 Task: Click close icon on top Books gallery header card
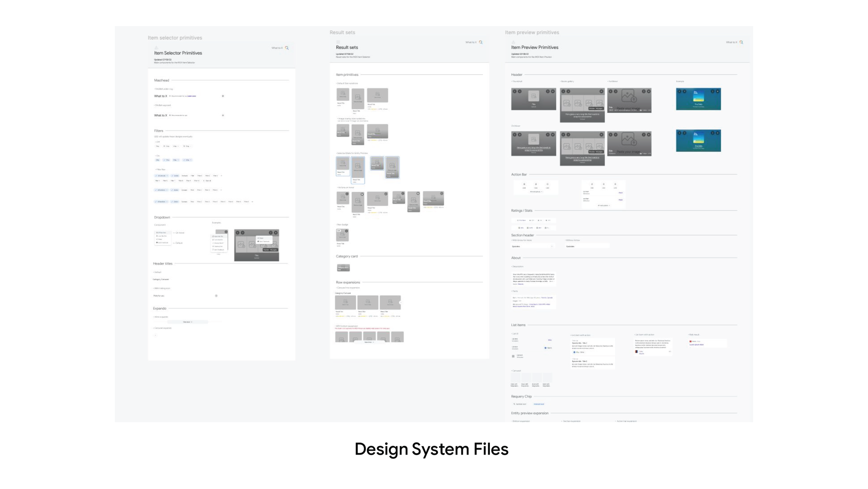601,91
